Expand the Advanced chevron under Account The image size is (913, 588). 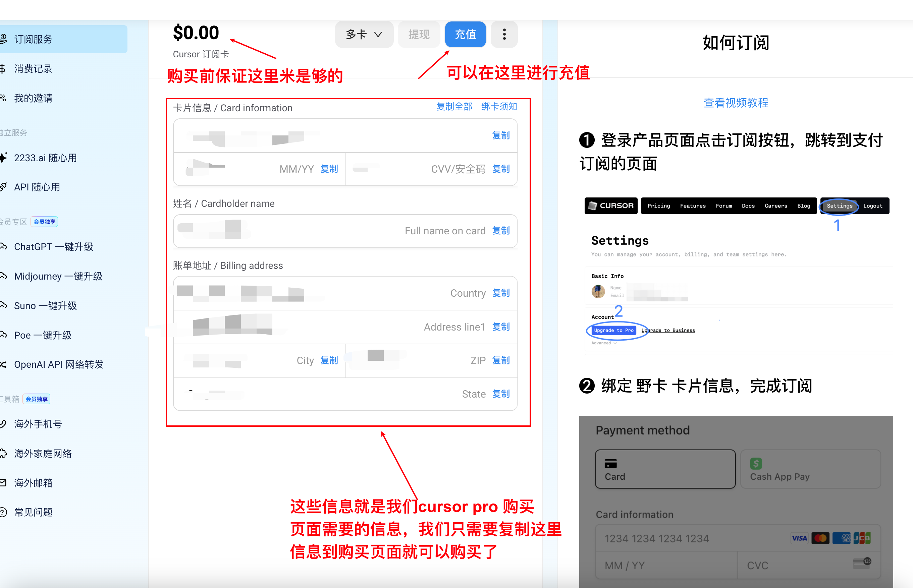coord(615,343)
